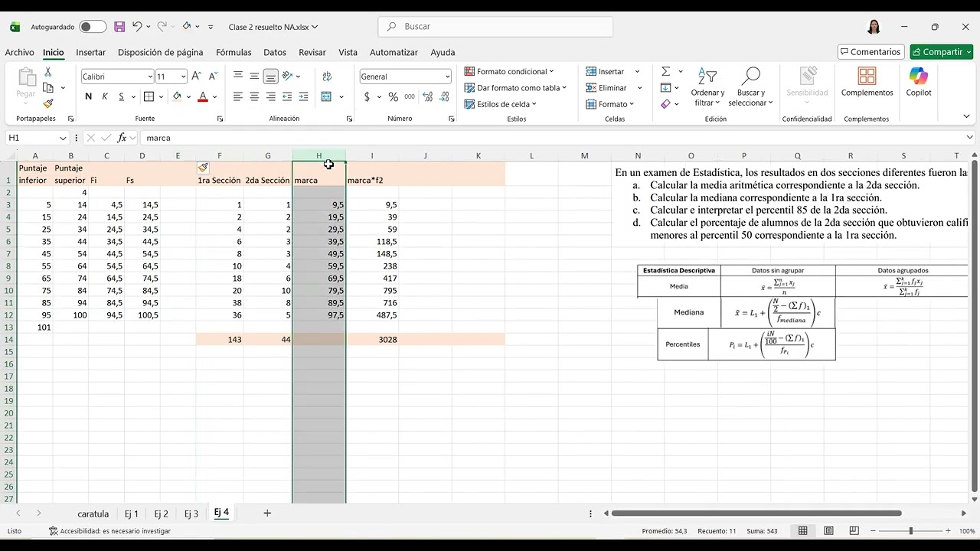Apply italic formatting with K button
This screenshot has height=551, width=980.
tap(105, 96)
